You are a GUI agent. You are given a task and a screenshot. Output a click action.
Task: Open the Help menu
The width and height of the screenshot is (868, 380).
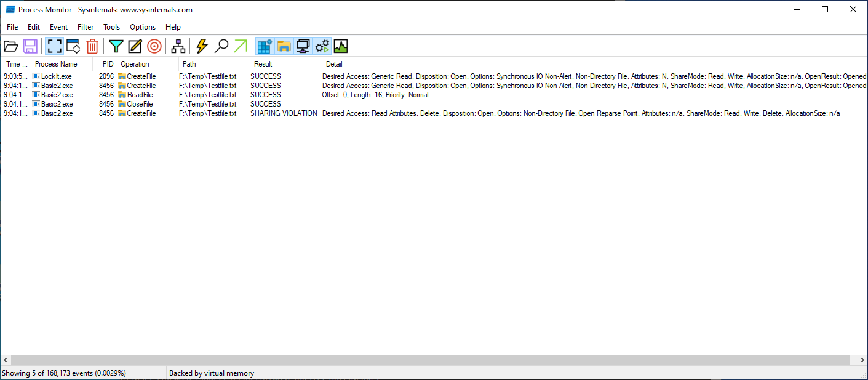[173, 27]
